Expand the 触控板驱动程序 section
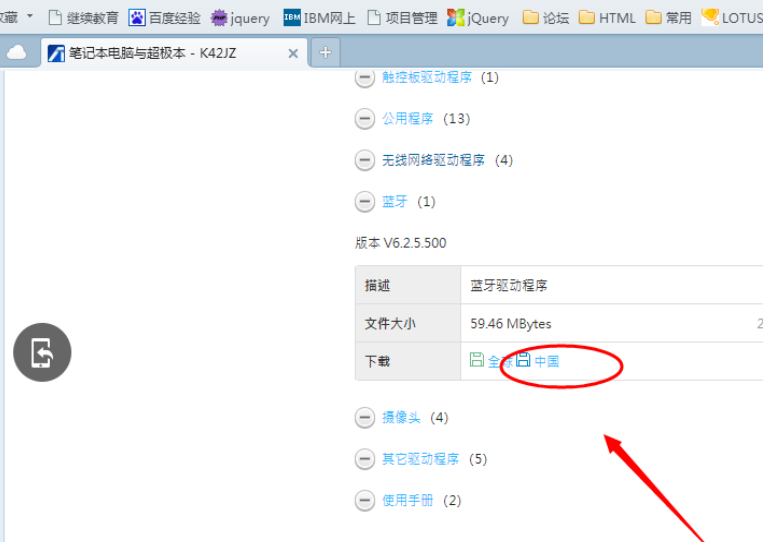The width and height of the screenshot is (763, 542). (x=365, y=77)
